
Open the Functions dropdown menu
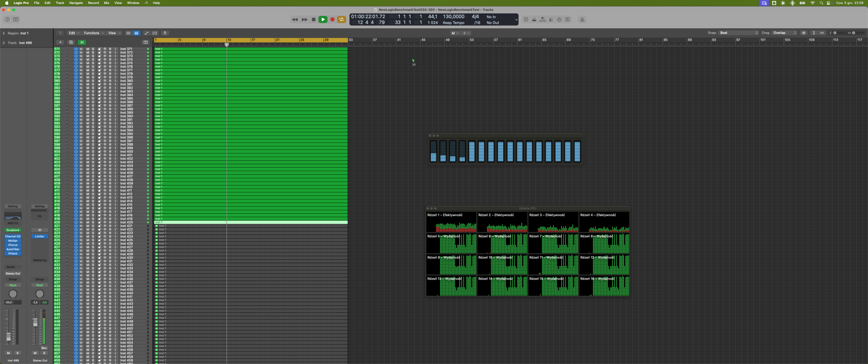[x=94, y=33]
